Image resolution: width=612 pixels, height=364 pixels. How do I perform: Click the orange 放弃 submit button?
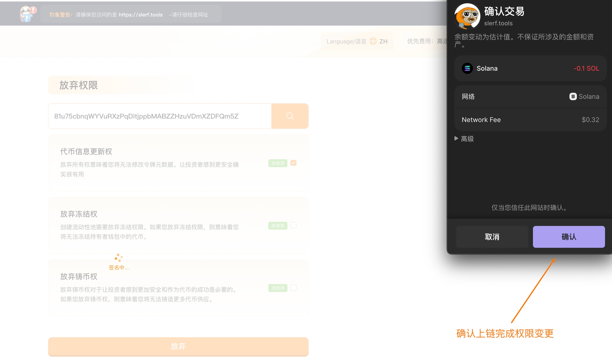click(x=178, y=346)
